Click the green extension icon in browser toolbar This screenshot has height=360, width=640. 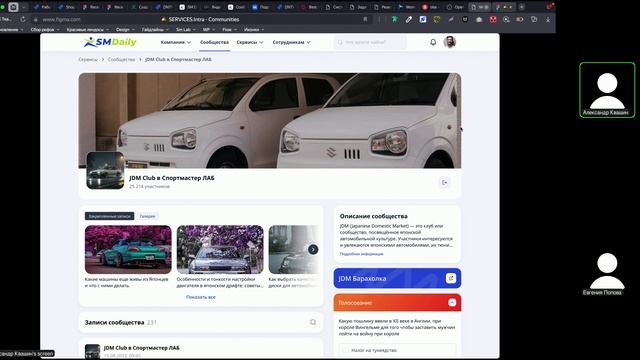click(395, 19)
